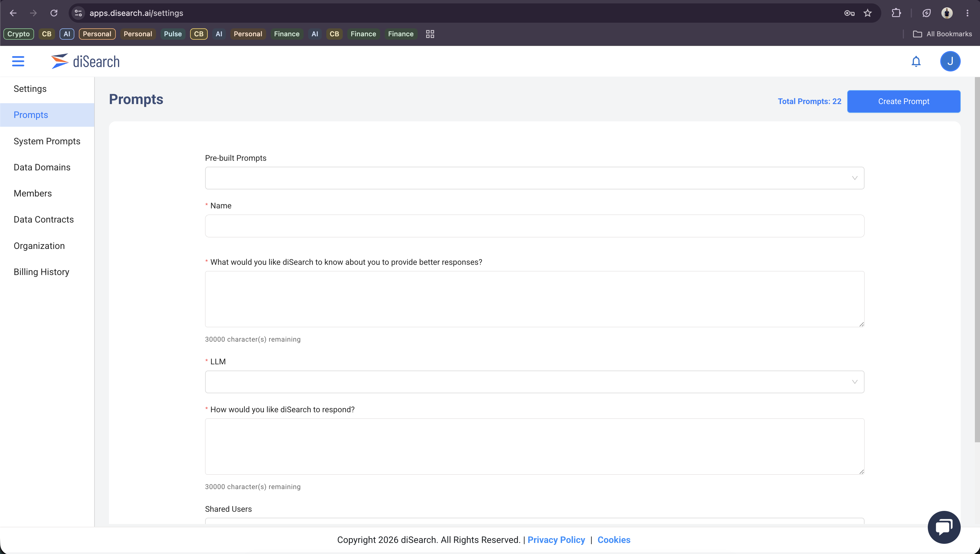Click the resize handle of the respond text area
Screen dimensions: 980x554
coord(861,471)
